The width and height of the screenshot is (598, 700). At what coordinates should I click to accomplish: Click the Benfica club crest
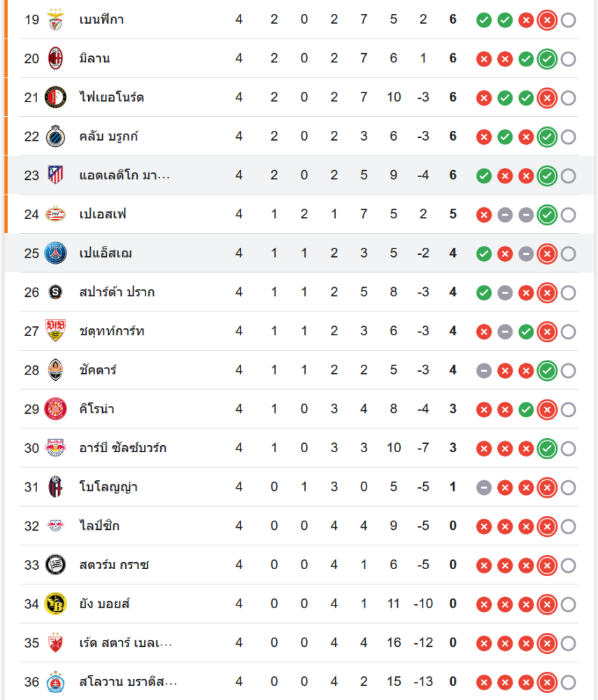click(x=55, y=20)
